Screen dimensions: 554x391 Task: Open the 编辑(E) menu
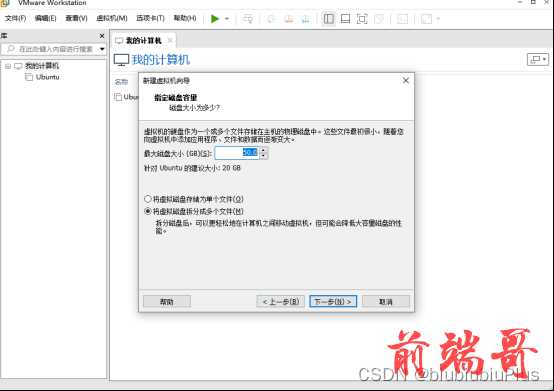coord(46,18)
